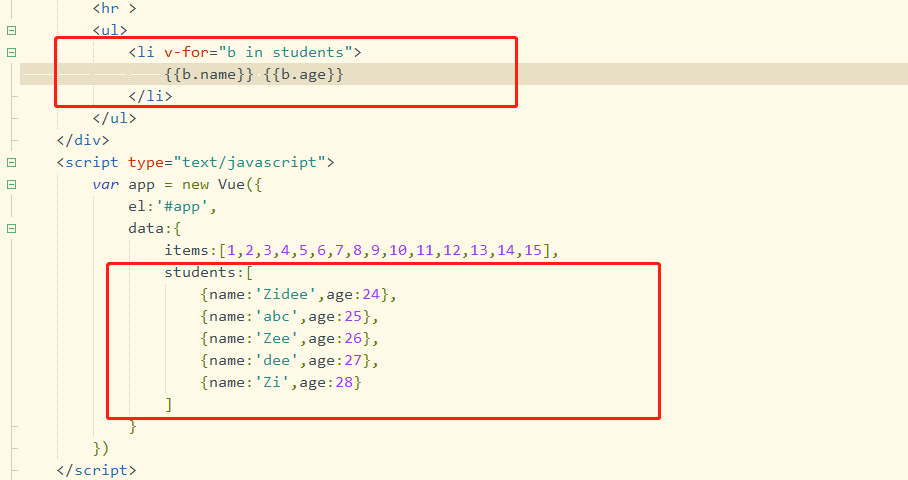Image resolution: width=908 pixels, height=480 pixels.
Task: Place cursor on the hr tag
Action: coord(114,9)
